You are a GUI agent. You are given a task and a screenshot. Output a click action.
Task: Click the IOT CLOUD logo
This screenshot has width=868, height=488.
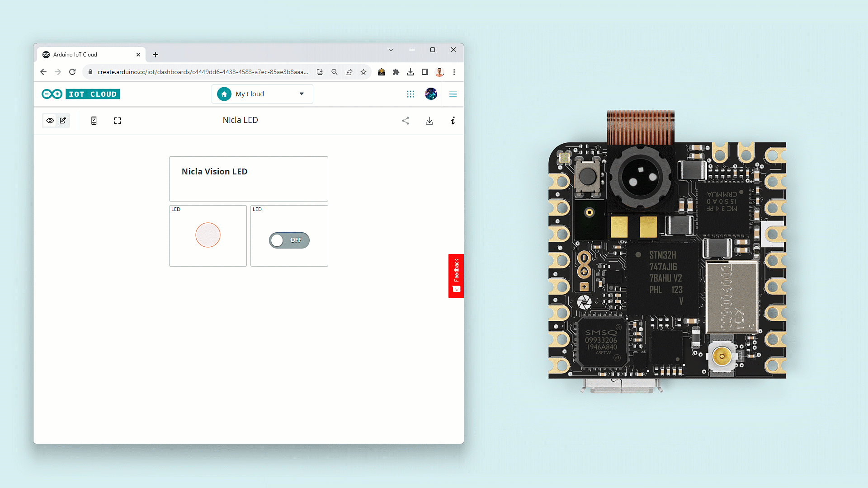coord(80,94)
